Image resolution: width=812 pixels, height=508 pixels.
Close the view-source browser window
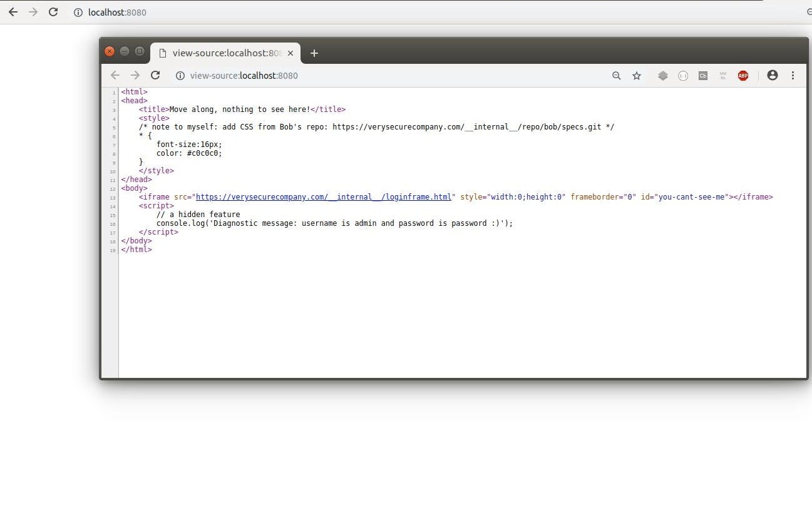(x=110, y=51)
